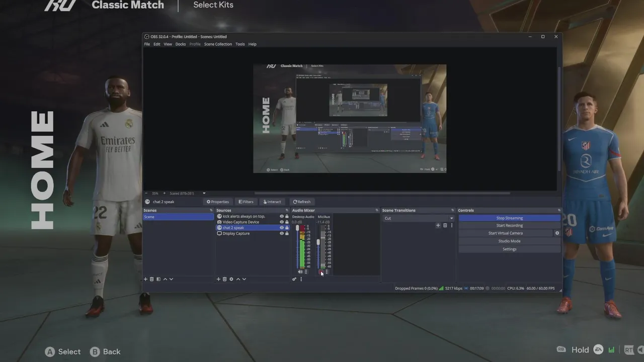Add a new scene with the plus icon
644x362 pixels.
(x=146, y=279)
